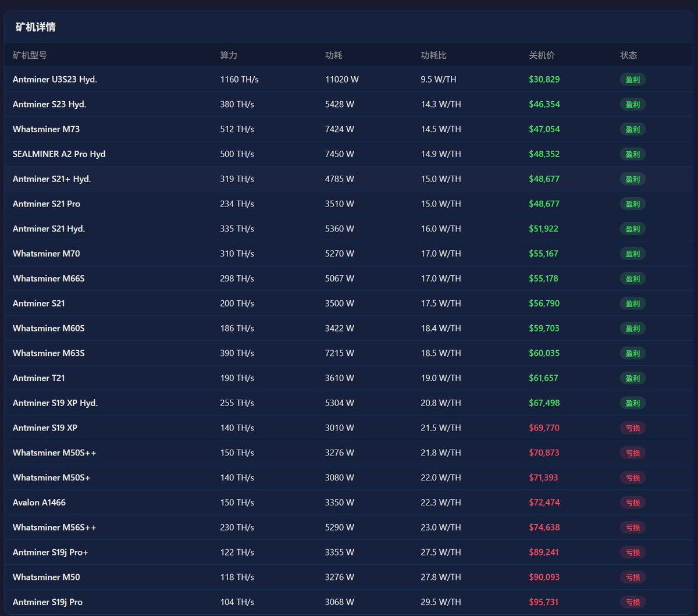This screenshot has width=698, height=616.
Task: Select the Whatsminer M70 model name
Action: click(46, 254)
